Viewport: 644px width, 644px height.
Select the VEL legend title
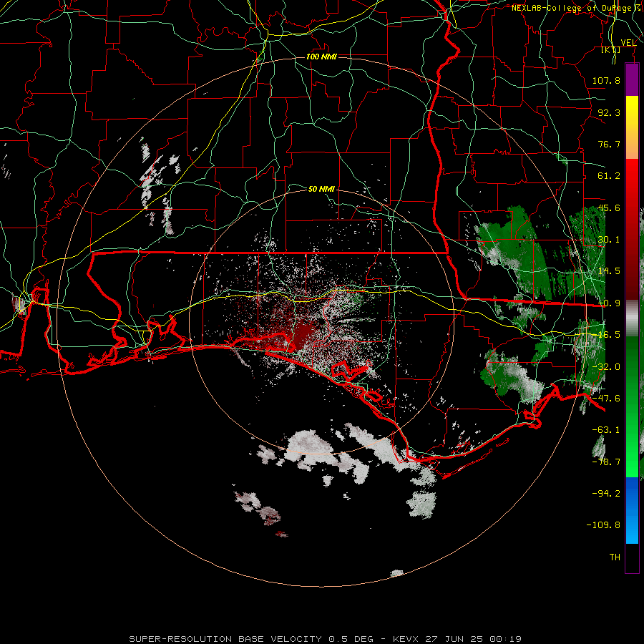pyautogui.click(x=628, y=42)
